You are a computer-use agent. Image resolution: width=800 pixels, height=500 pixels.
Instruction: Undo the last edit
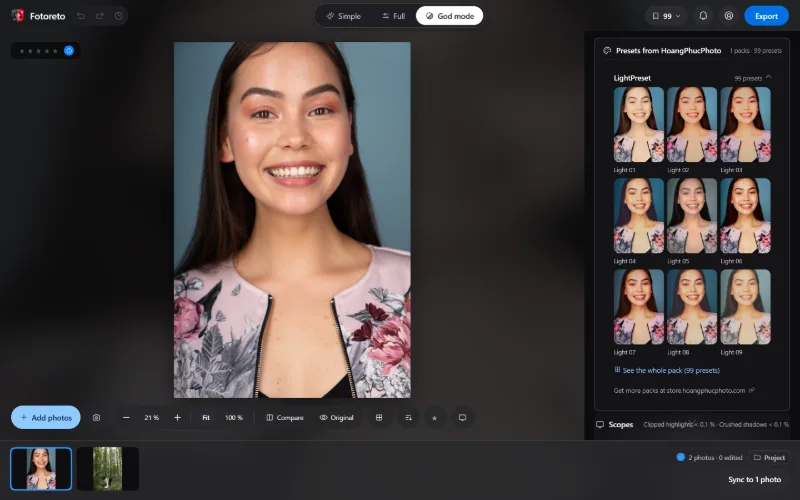pos(81,16)
